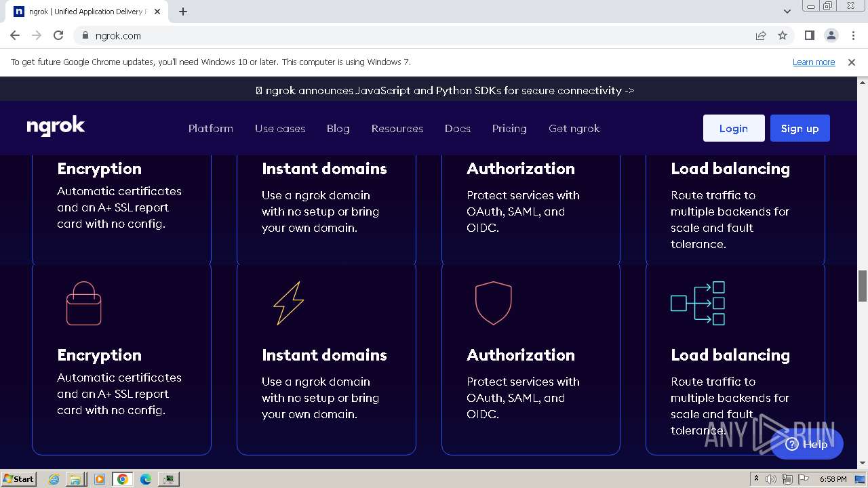Image resolution: width=868 pixels, height=488 pixels.
Task: Share this page via address bar icon
Action: click(x=761, y=35)
